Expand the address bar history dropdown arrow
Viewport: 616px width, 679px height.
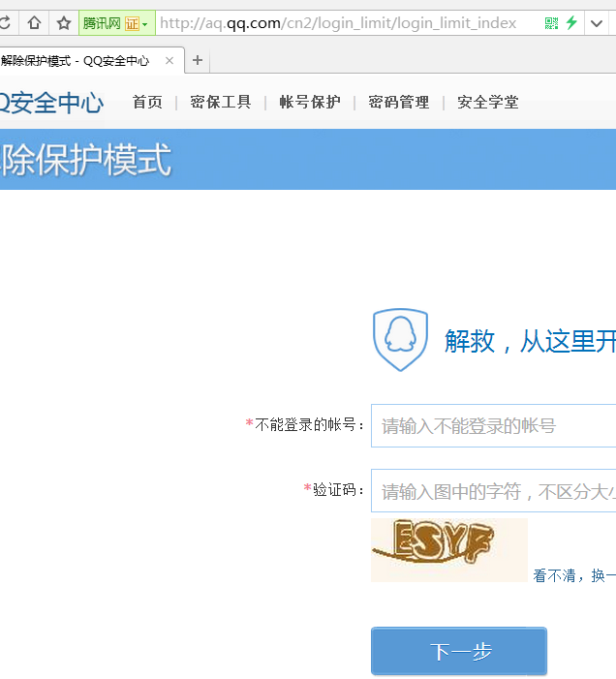click(597, 23)
